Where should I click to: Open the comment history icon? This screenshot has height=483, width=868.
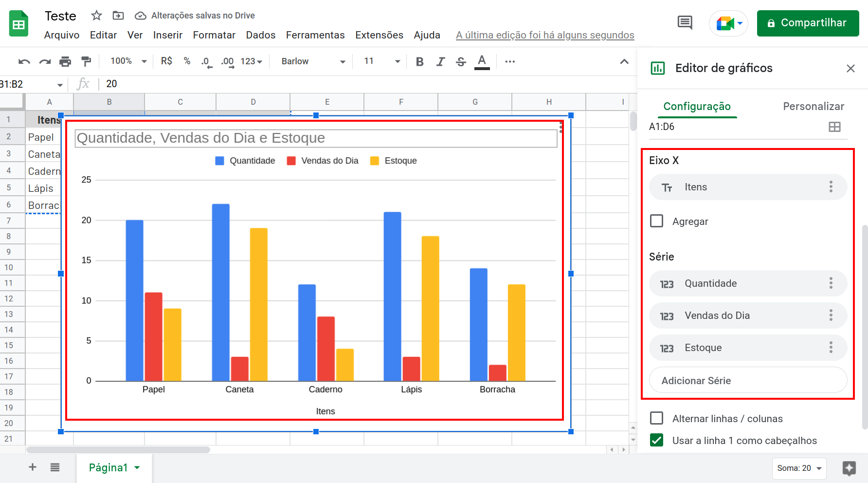coord(684,22)
